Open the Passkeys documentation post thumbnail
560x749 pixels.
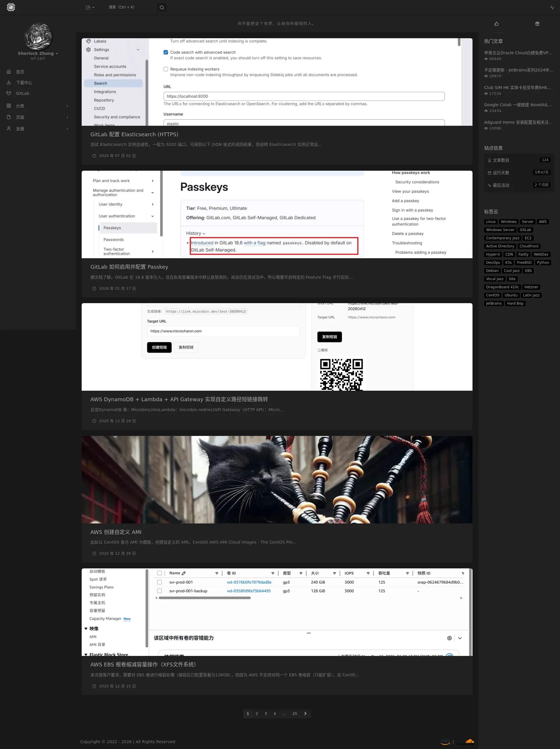point(277,214)
